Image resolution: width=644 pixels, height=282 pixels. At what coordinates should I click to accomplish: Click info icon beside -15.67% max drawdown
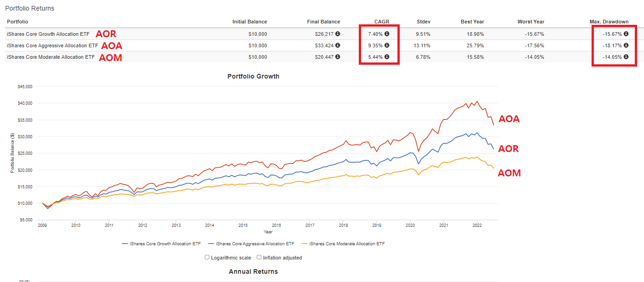(x=626, y=34)
